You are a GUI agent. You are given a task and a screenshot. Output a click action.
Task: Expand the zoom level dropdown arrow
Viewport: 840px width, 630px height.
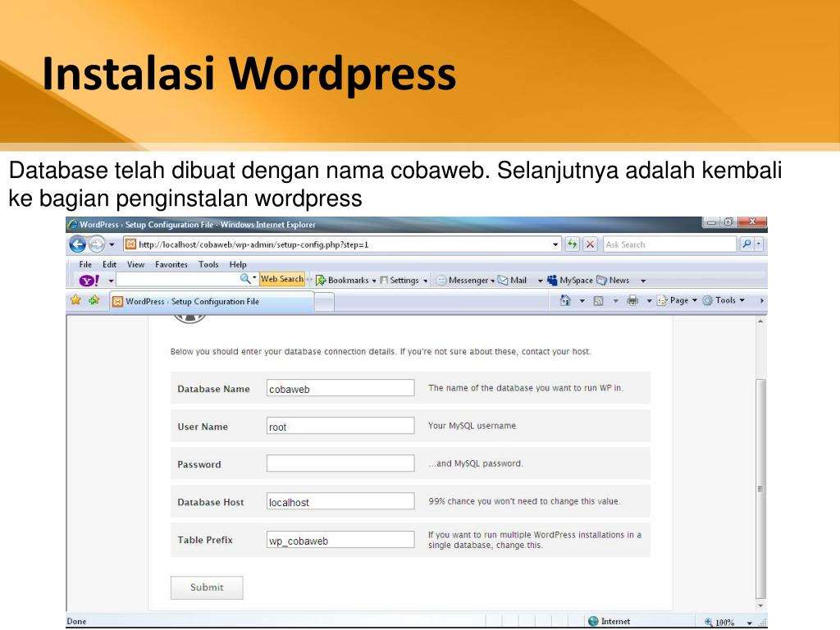(x=750, y=623)
